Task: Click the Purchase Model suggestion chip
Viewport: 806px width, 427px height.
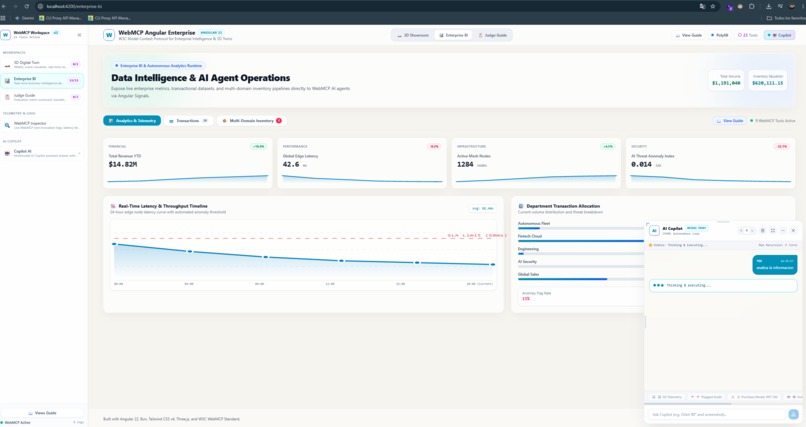Action: (x=756, y=397)
